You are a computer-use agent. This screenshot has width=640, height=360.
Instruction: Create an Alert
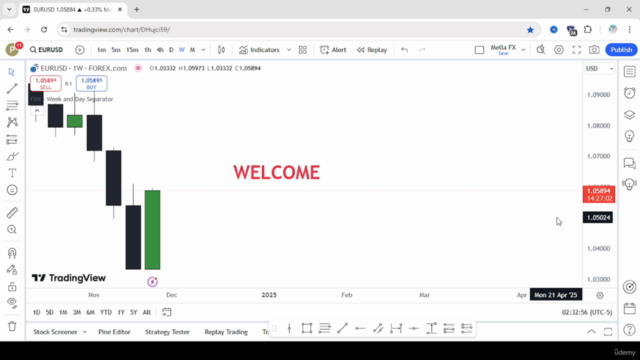click(333, 50)
